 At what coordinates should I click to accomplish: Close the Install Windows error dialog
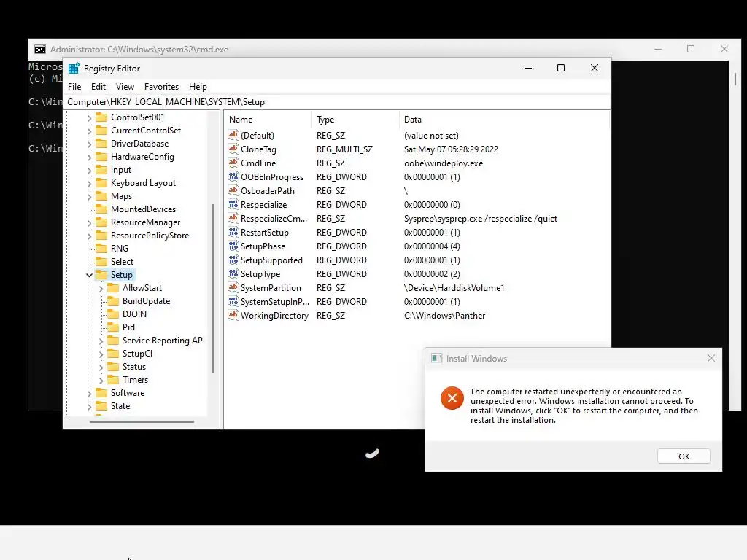click(x=711, y=358)
